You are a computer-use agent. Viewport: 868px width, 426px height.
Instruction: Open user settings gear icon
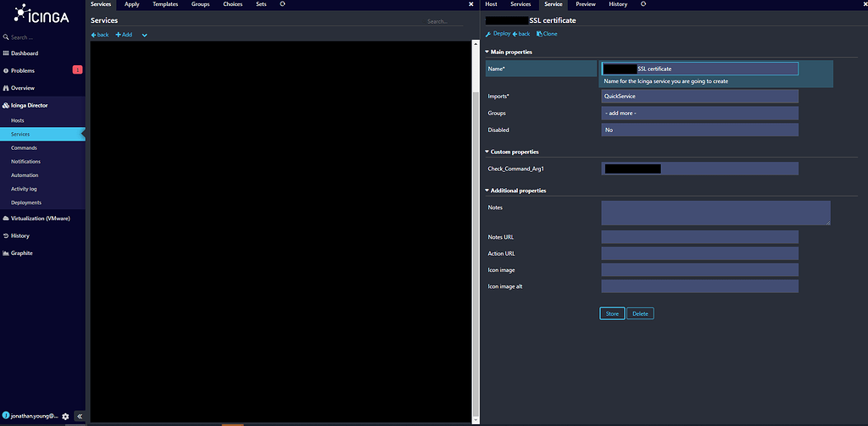pyautogui.click(x=65, y=416)
